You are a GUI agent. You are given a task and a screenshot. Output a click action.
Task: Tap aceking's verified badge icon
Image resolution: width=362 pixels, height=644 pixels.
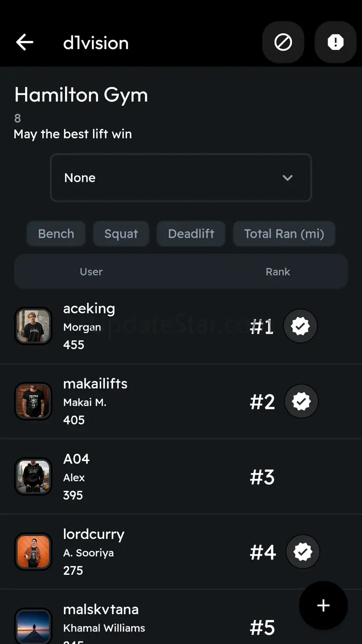(x=300, y=326)
